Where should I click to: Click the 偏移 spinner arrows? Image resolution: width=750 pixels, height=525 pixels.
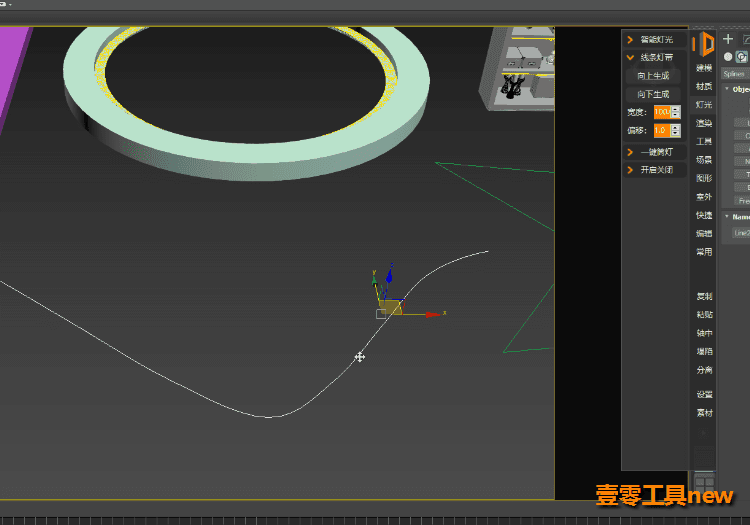pos(675,130)
